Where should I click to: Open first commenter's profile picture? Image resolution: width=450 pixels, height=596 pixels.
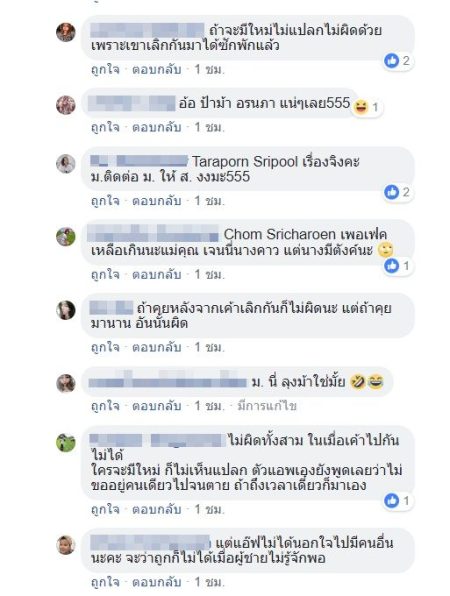tap(66, 32)
